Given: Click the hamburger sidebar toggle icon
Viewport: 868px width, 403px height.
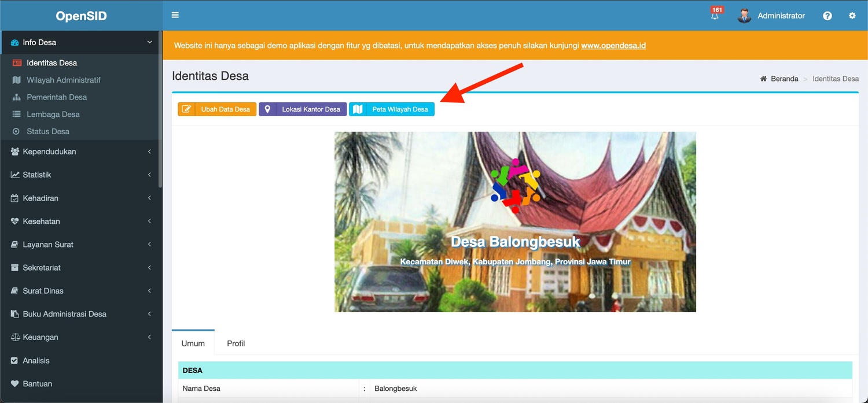Looking at the screenshot, I should tap(175, 15).
